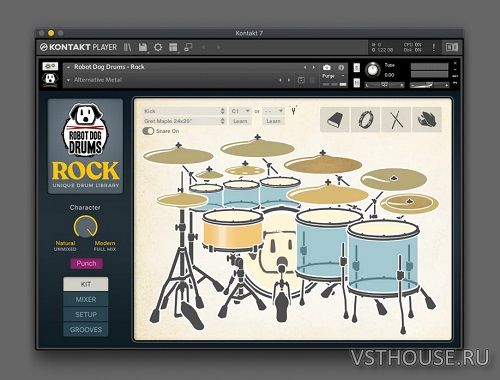The image size is (500, 380).
Task: Click the Character knob
Action: tap(86, 227)
